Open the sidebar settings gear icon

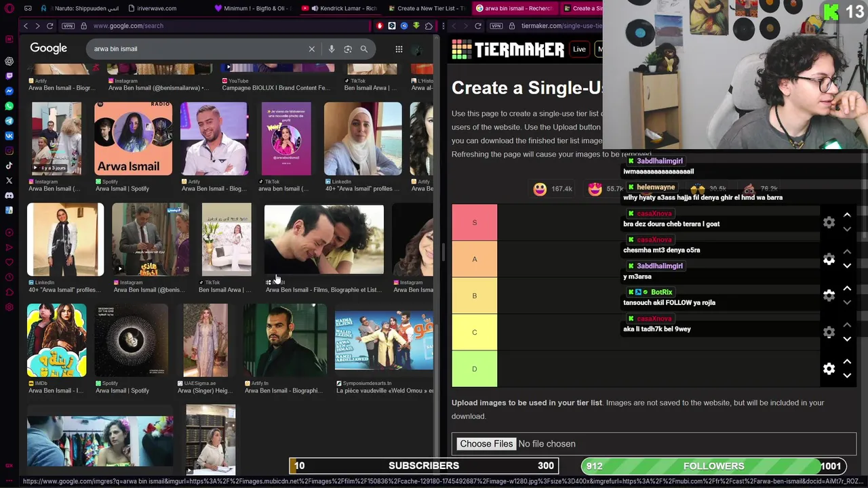tap(9, 307)
